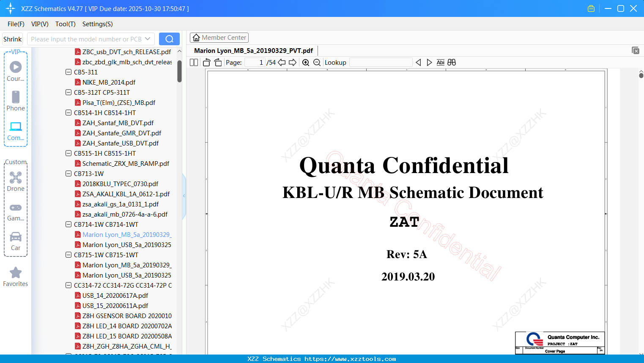
Task: Open Z8H LED_14 BOARD 20200702A file
Action: pyautogui.click(x=127, y=326)
